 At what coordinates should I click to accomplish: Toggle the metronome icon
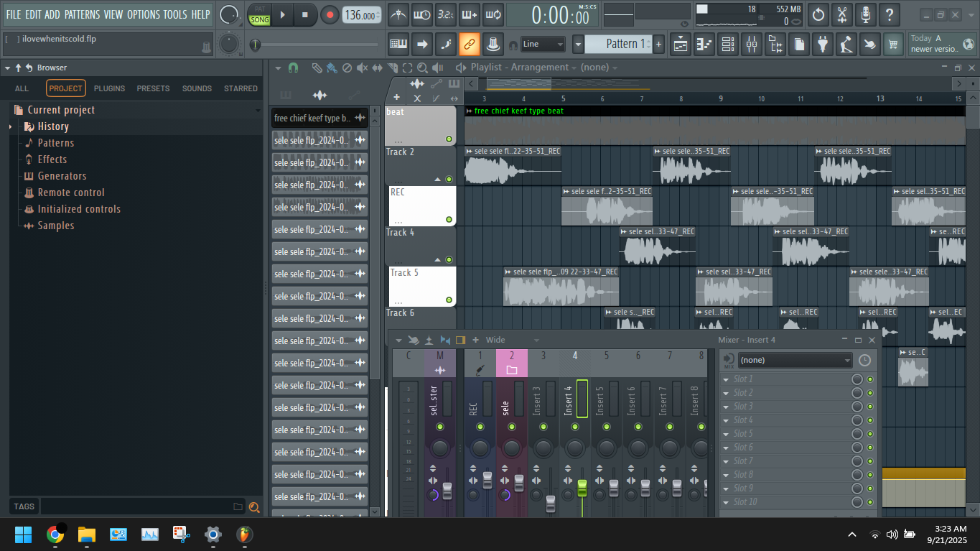(398, 14)
